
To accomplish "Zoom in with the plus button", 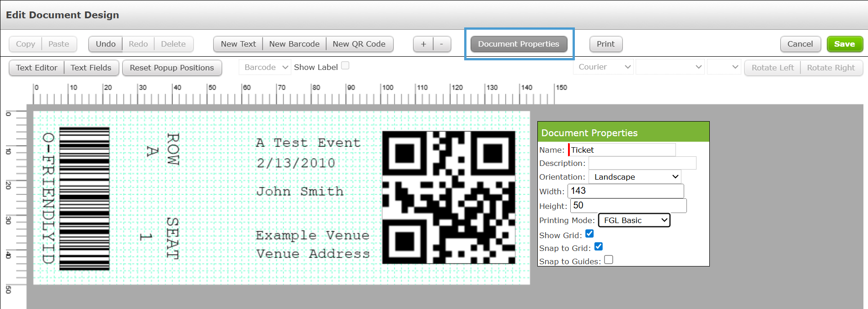I will click(x=423, y=44).
